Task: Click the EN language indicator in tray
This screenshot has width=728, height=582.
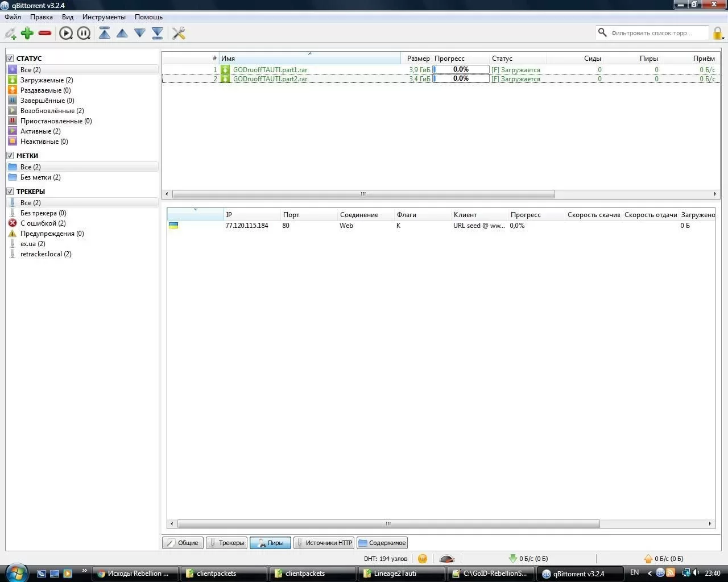Action: pos(635,572)
